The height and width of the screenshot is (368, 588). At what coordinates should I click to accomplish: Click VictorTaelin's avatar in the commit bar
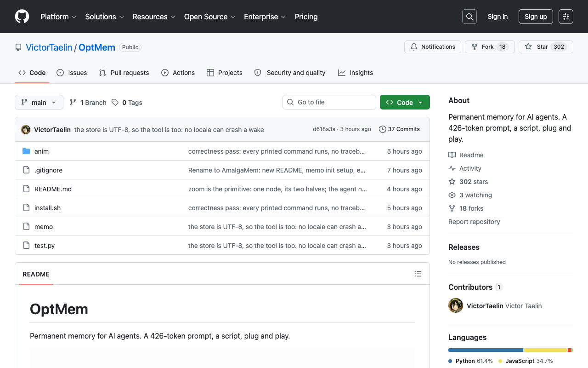pos(26,130)
